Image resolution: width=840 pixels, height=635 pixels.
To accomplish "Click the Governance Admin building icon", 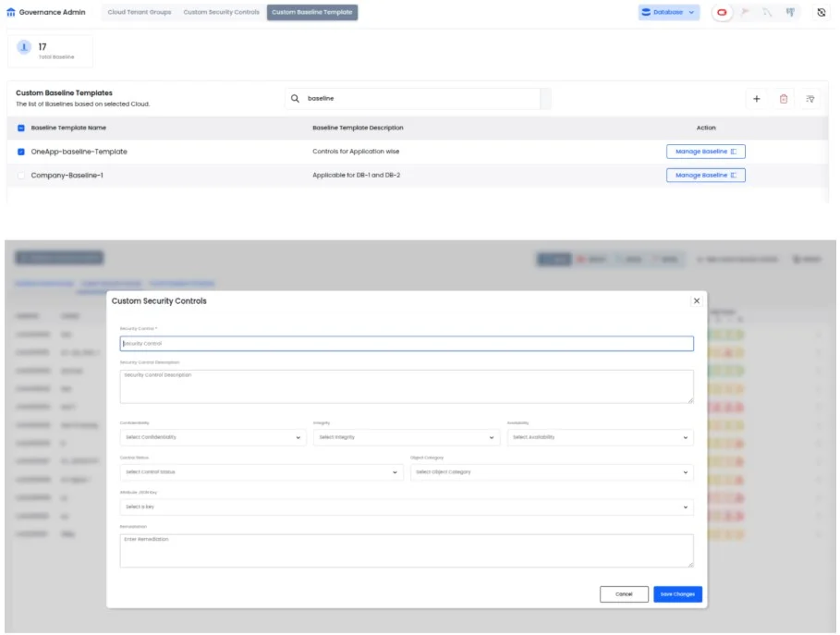I will point(11,13).
